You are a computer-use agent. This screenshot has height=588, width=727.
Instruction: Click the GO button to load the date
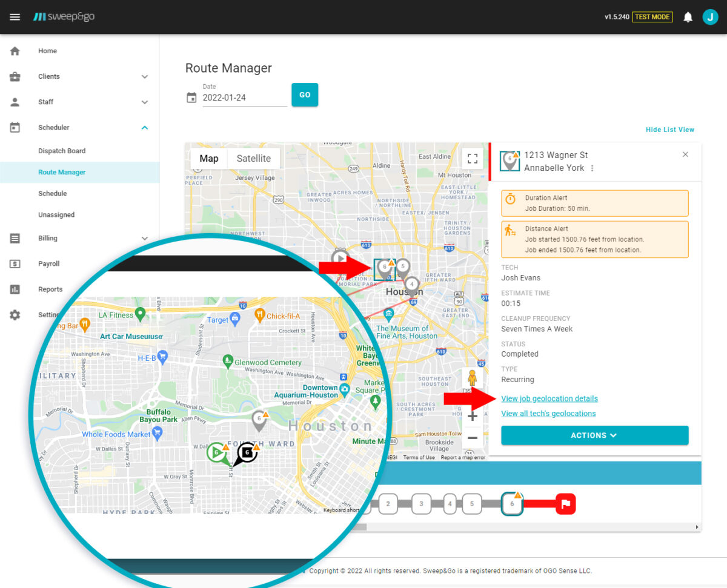click(305, 94)
